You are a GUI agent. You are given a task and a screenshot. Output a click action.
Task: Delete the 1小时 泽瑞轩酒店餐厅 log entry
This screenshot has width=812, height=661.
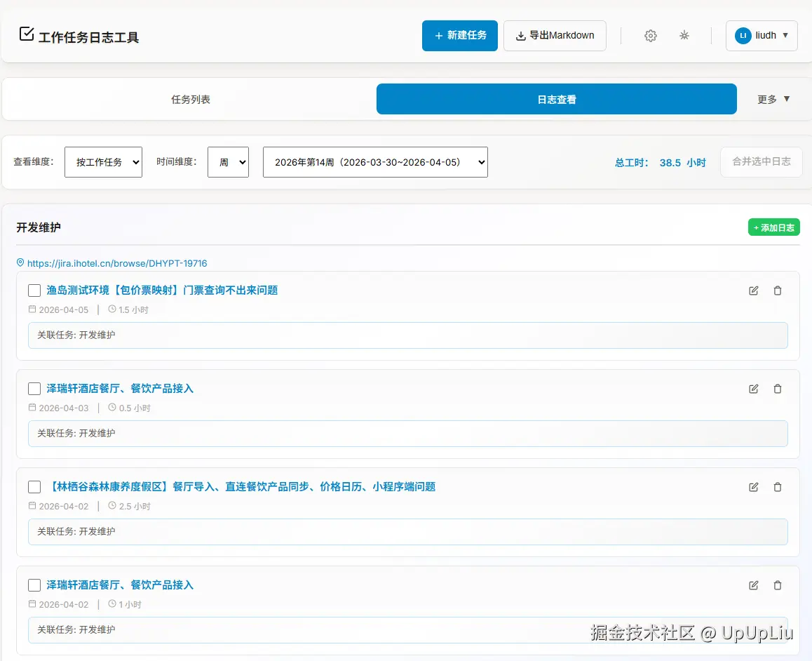click(x=778, y=585)
